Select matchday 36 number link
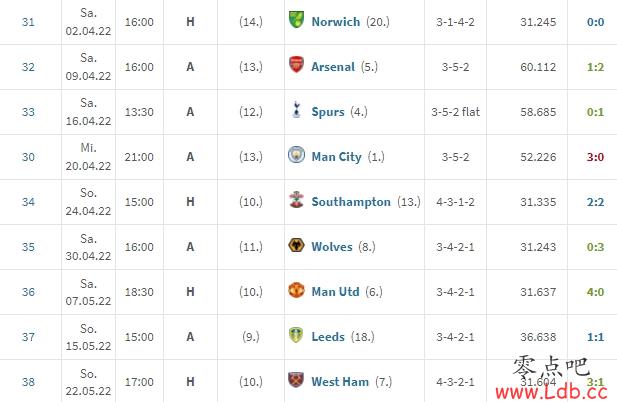Image resolution: width=617 pixels, height=402 pixels. click(28, 292)
